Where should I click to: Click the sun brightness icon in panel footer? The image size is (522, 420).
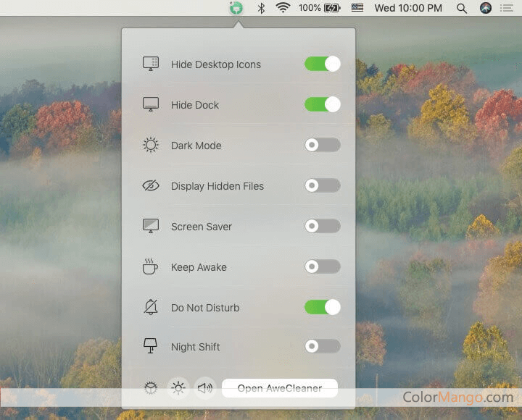coord(178,388)
